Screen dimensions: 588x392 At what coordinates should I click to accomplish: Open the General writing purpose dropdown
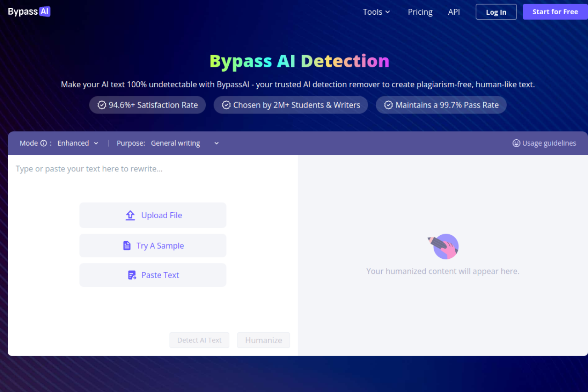(185, 143)
